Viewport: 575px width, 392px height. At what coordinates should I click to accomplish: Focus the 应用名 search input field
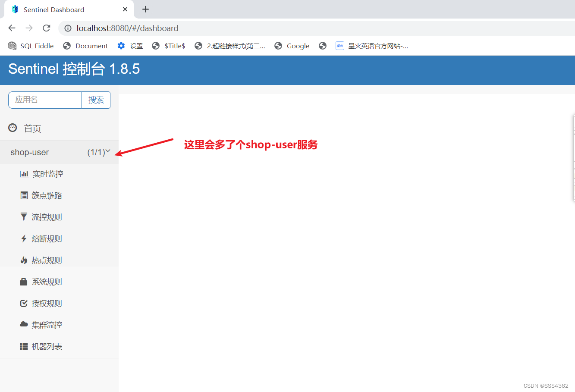pyautogui.click(x=45, y=100)
